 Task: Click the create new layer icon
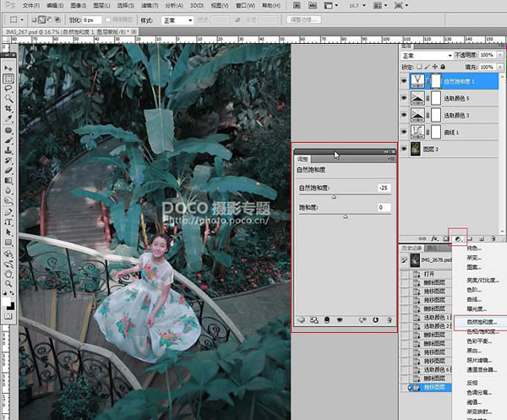click(x=482, y=238)
